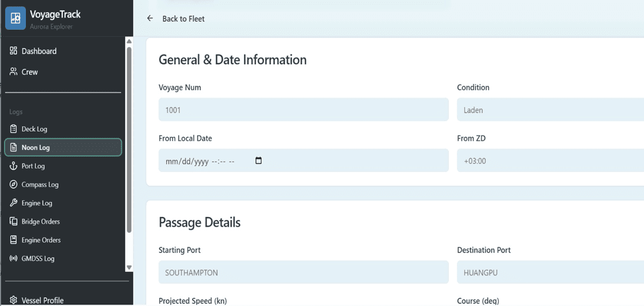Click the VoyageTrack logo icon
The image size is (644, 306).
16,18
